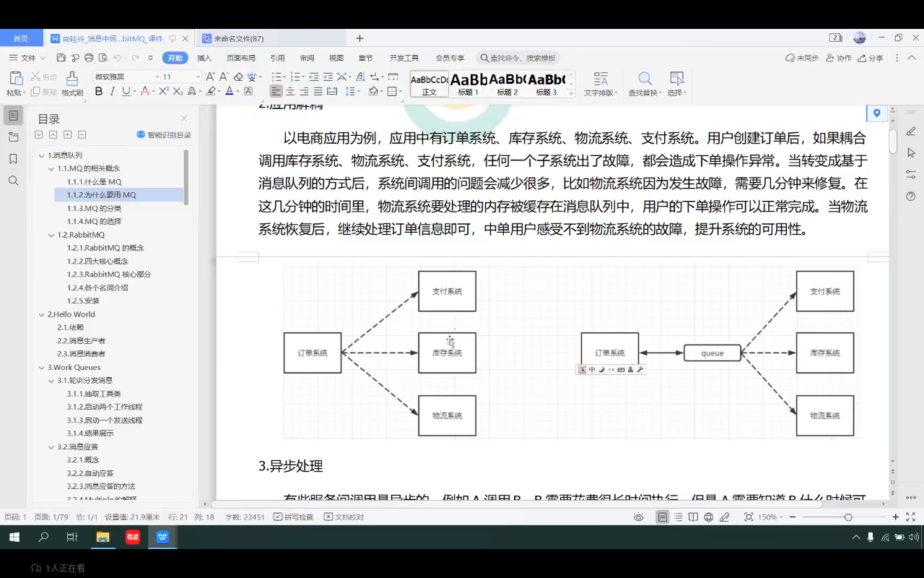The height and width of the screenshot is (578, 924).
Task: Open the font name dropdown (微软雅黑)
Action: click(x=157, y=77)
